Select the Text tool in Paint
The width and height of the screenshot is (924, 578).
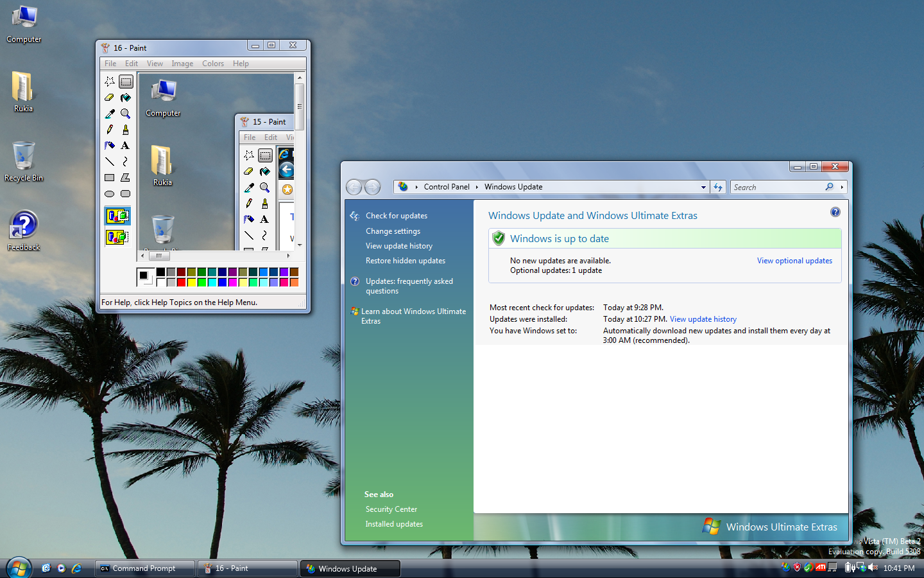pos(126,146)
